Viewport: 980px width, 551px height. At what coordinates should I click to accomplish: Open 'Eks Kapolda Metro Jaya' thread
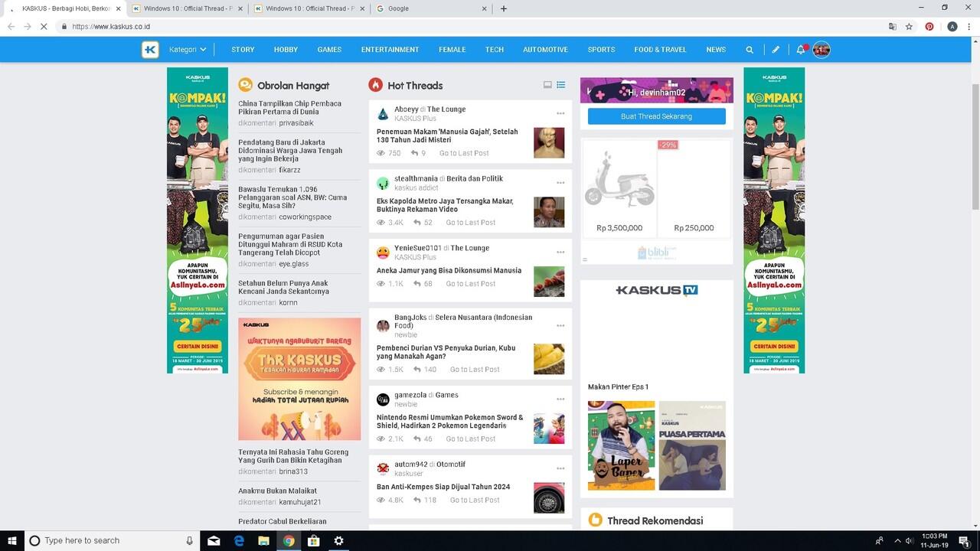click(445, 205)
